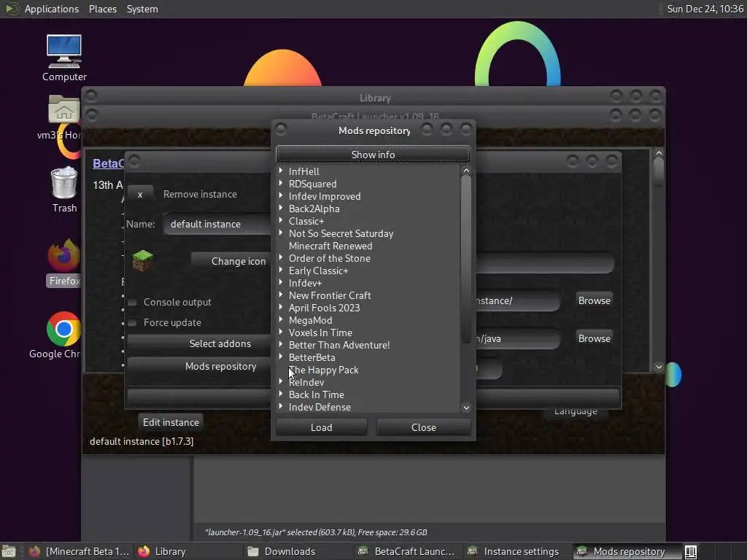Click the clock date in top panel
Image resolution: width=747 pixels, height=560 pixels.
705,9
